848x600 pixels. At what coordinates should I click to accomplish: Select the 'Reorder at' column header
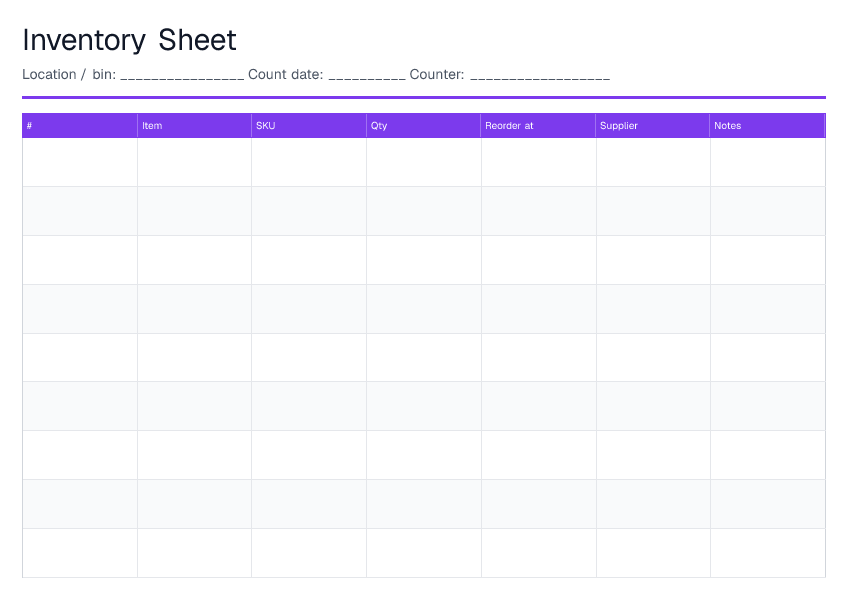coord(538,126)
